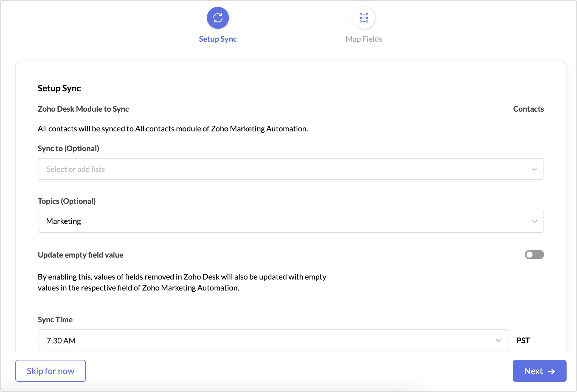Click the Update empty field value label
Viewport: 577px width, 392px height.
point(81,255)
